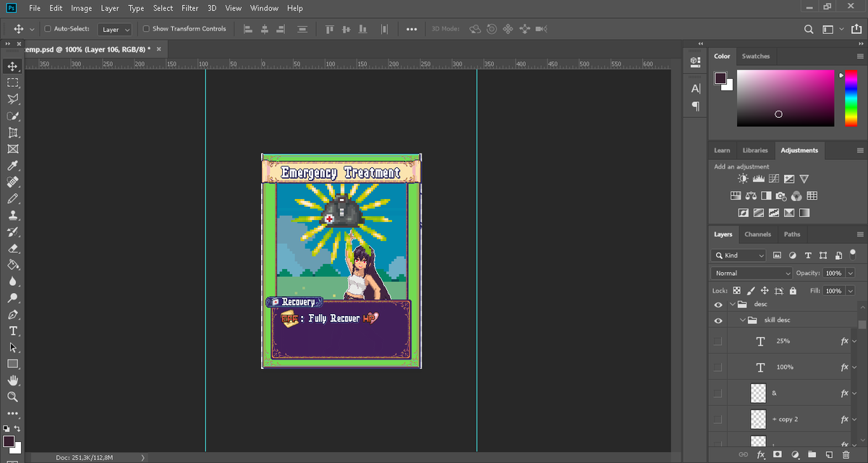Collapse the skill desc group
The height and width of the screenshot is (463, 868).
tap(742, 320)
